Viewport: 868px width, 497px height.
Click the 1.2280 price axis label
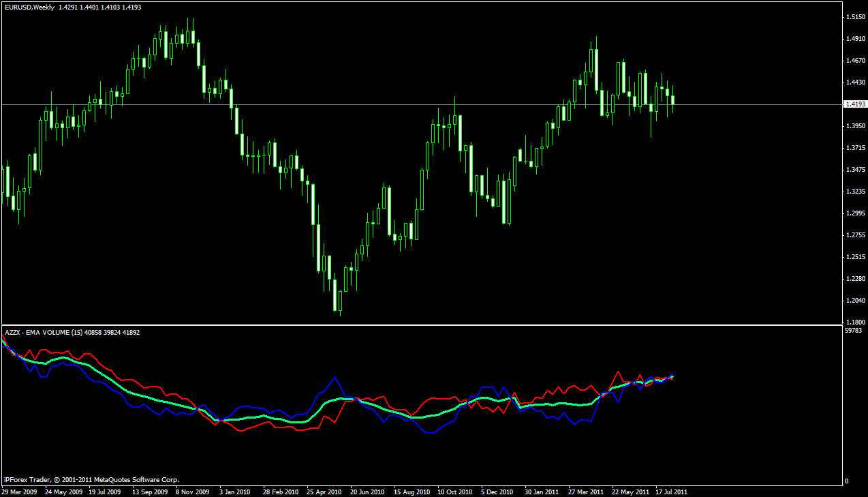point(855,279)
